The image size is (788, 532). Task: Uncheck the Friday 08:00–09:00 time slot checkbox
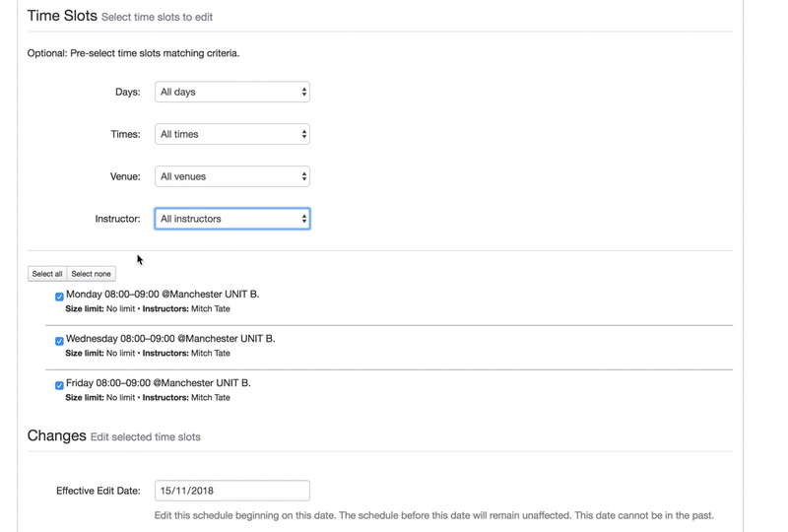(59, 385)
